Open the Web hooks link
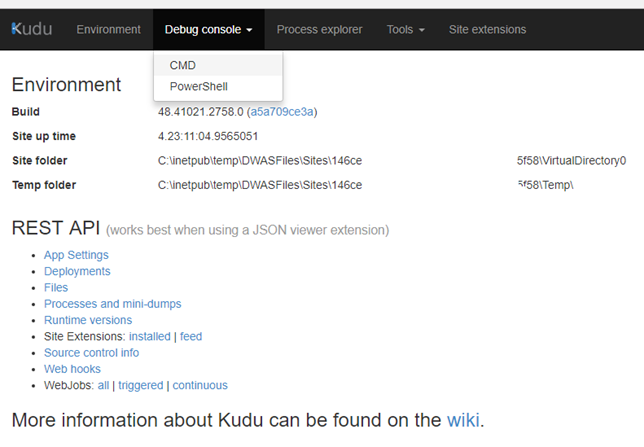The image size is (644, 447). pos(72,369)
